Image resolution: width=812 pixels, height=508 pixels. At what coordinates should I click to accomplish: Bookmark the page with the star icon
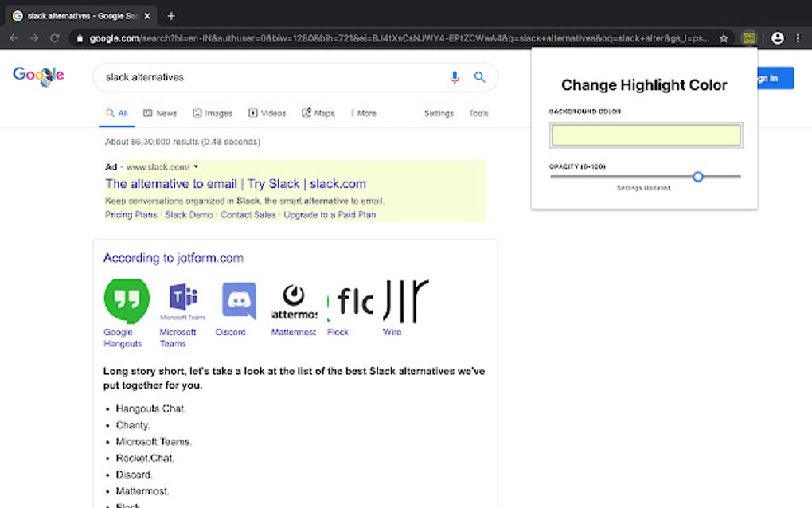(x=723, y=37)
